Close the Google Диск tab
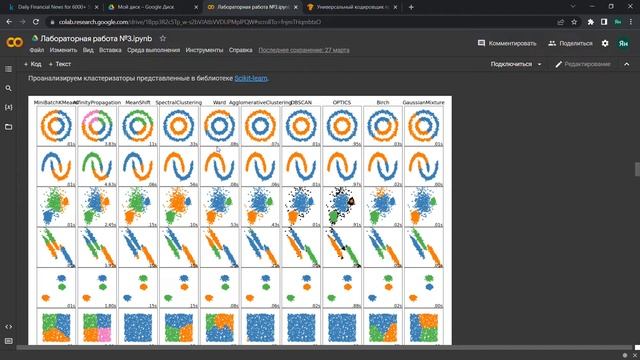The width and height of the screenshot is (640, 360). 196,7
